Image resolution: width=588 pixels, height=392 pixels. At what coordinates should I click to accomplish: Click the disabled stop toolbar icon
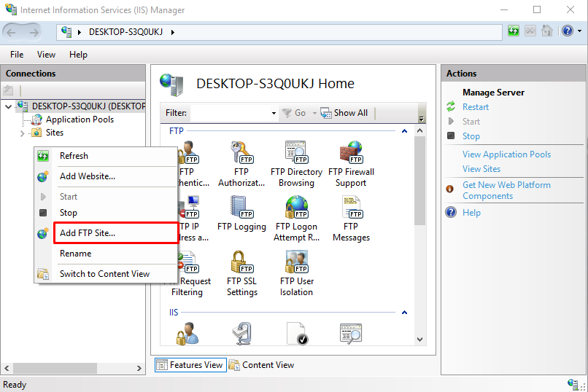coord(530,31)
